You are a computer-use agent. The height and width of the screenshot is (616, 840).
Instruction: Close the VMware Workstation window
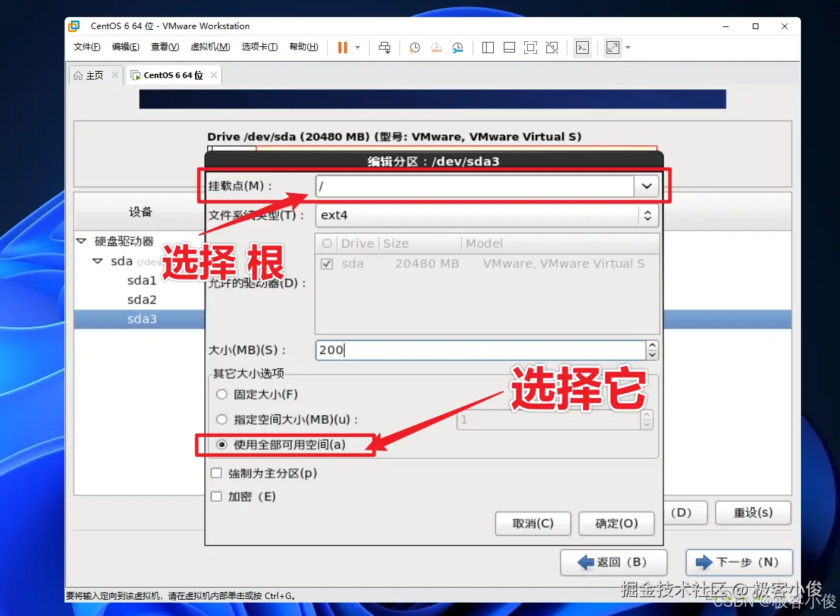784,26
